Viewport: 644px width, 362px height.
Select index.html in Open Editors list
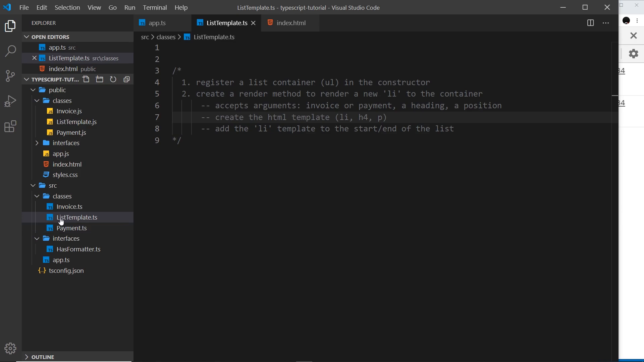(x=78, y=69)
